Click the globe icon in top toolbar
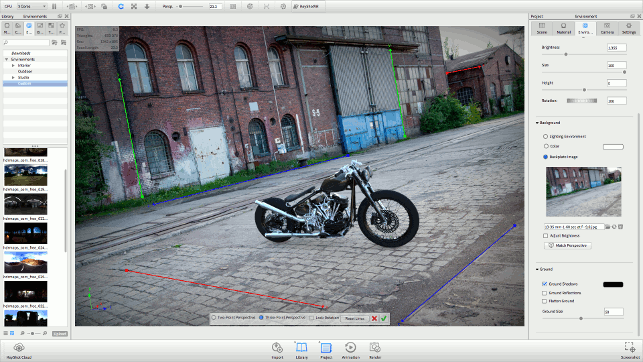Screen dimensions: 643x362 click(x=250, y=7)
